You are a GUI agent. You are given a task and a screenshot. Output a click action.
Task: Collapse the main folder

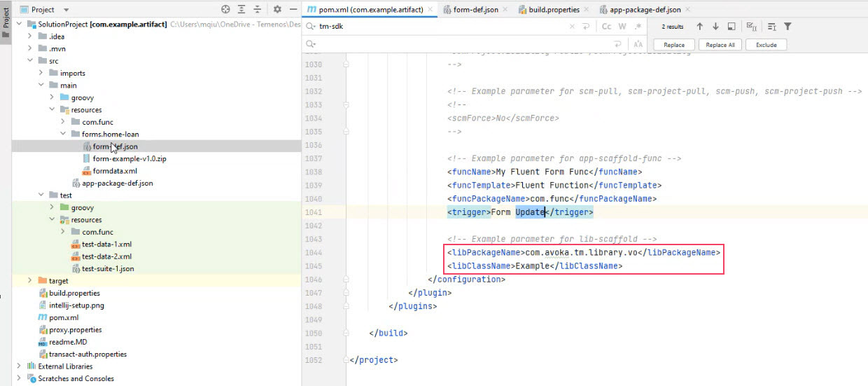tap(41, 85)
